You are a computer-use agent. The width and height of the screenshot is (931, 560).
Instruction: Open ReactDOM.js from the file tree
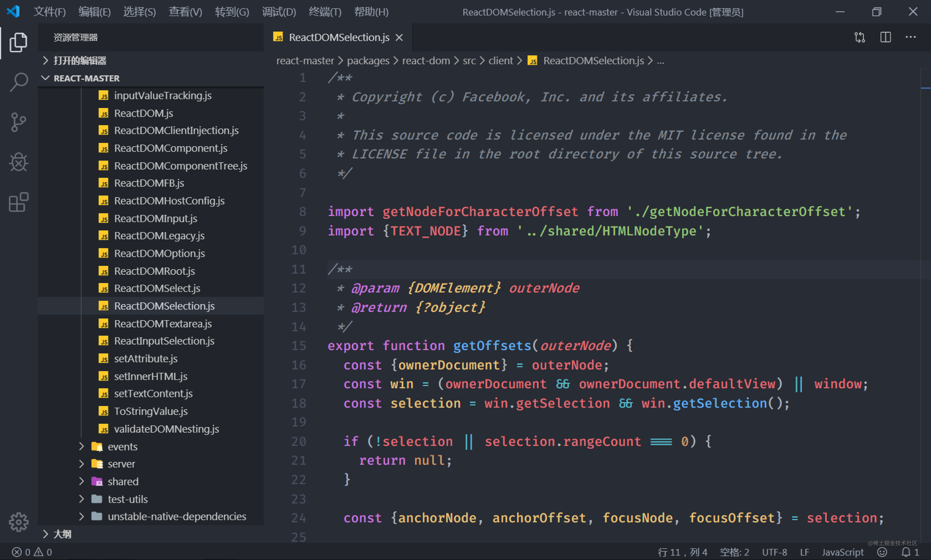pos(143,113)
